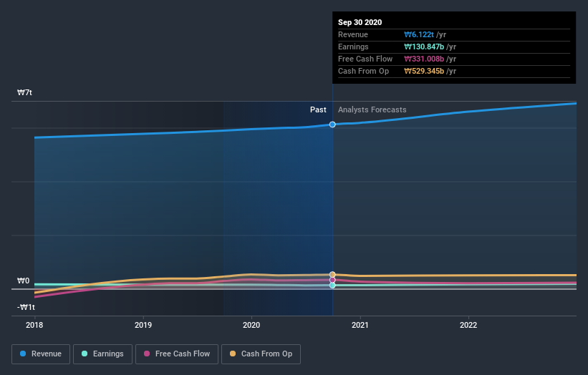The width and height of the screenshot is (588, 375).
Task: Click the ₩331.008b free cash flow value
Action: point(424,59)
